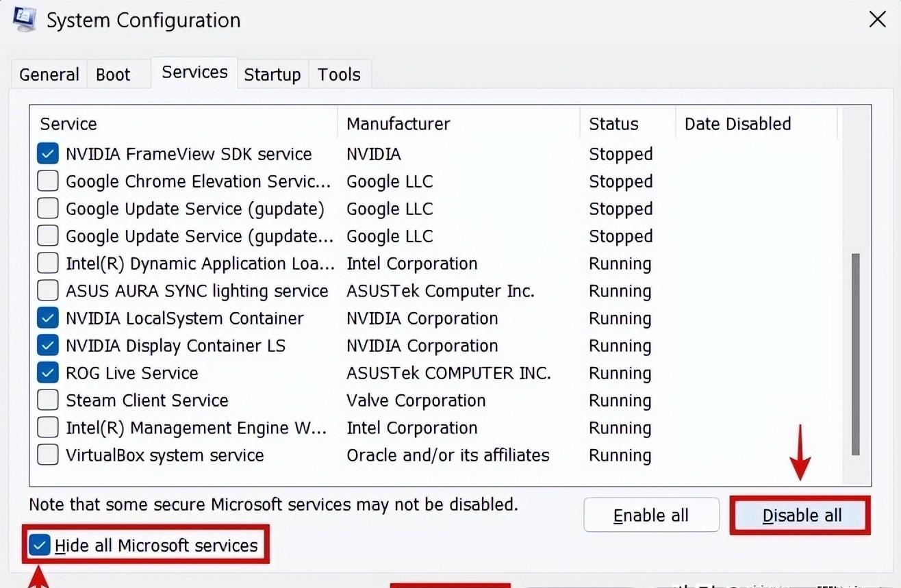
Task: Sort by the Manufacturer column header
Action: (x=459, y=124)
